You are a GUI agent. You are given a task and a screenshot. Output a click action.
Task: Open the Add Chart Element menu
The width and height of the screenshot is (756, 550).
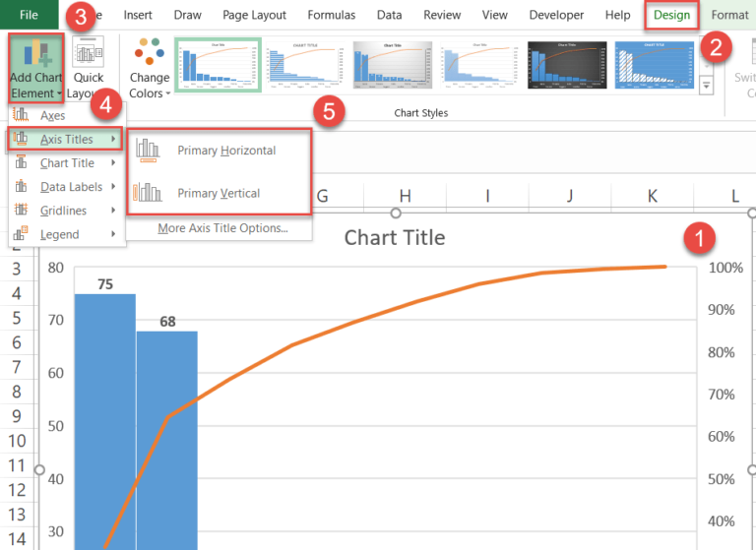click(35, 68)
